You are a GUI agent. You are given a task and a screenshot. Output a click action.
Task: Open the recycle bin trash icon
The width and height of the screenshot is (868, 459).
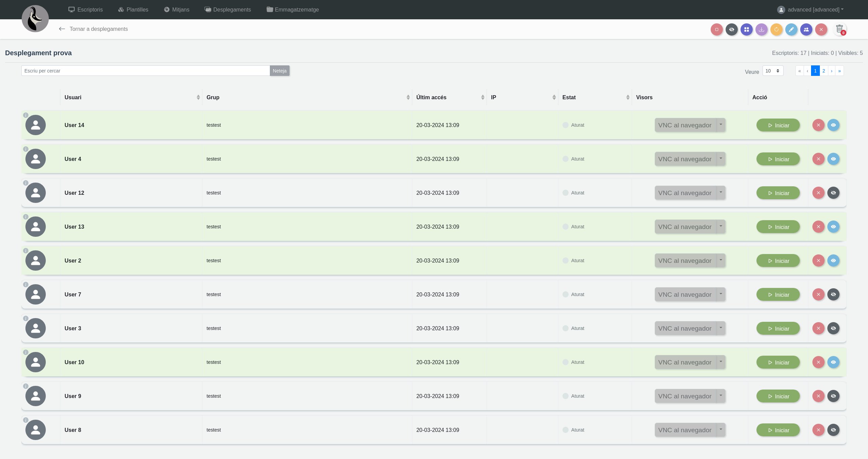pos(839,29)
